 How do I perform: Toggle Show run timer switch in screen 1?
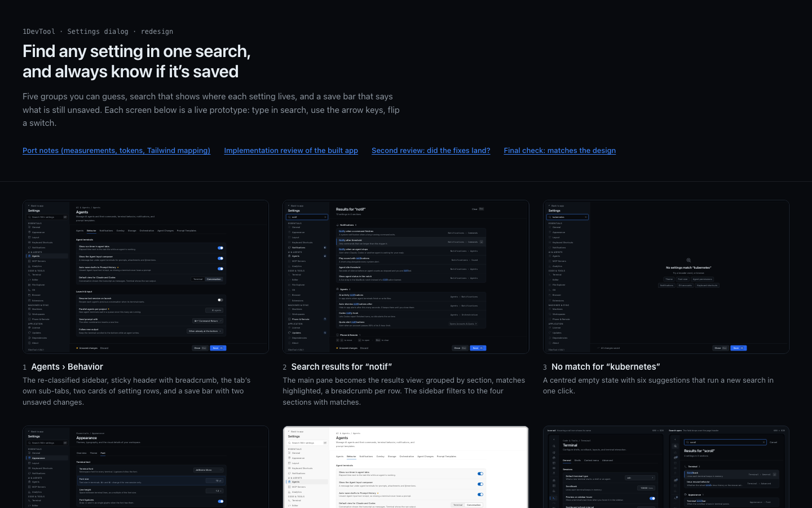[220, 248]
